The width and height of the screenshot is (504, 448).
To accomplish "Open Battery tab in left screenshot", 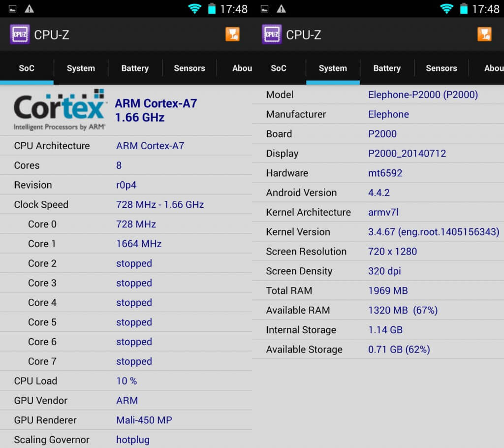I will [x=135, y=68].
